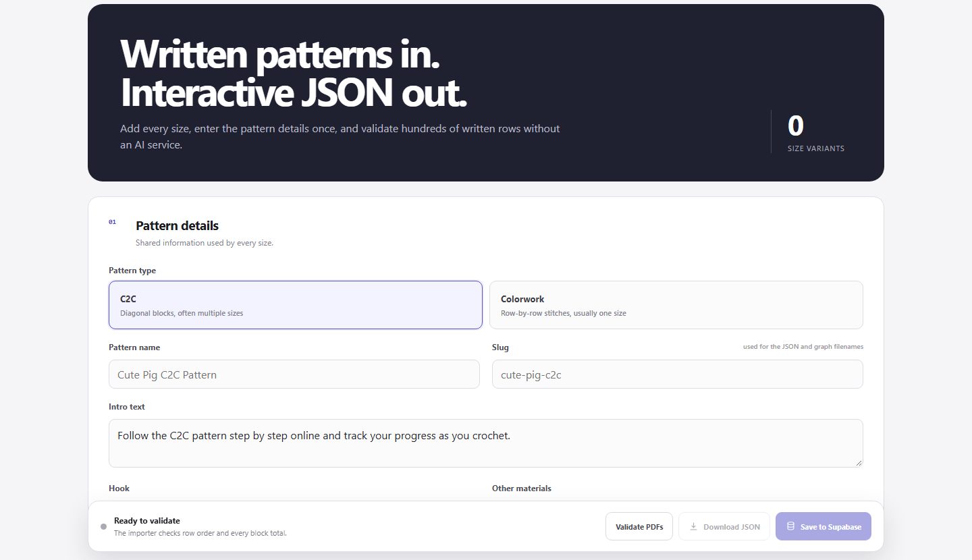Click the Slug input field
This screenshot has height=560, width=972.
click(678, 374)
